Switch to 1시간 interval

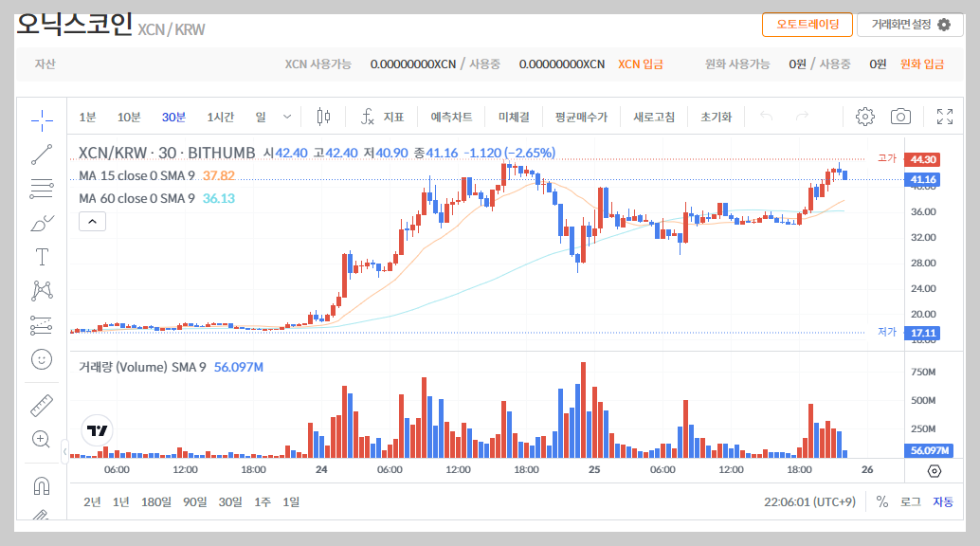[221, 117]
